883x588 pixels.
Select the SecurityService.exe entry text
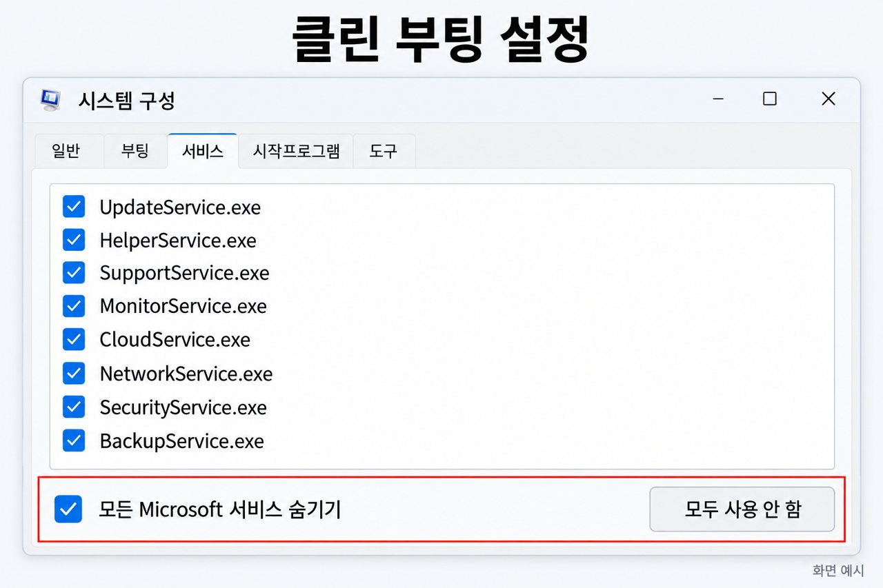pyautogui.click(x=183, y=407)
